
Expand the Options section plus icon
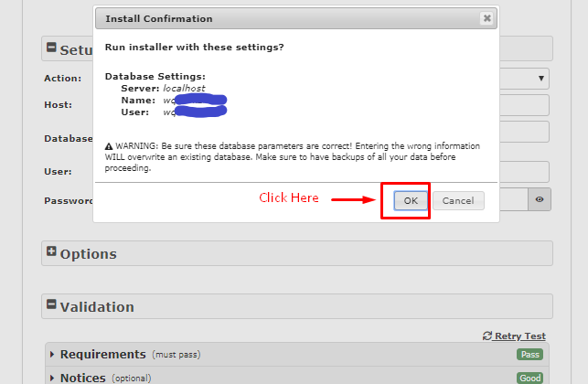tap(51, 251)
